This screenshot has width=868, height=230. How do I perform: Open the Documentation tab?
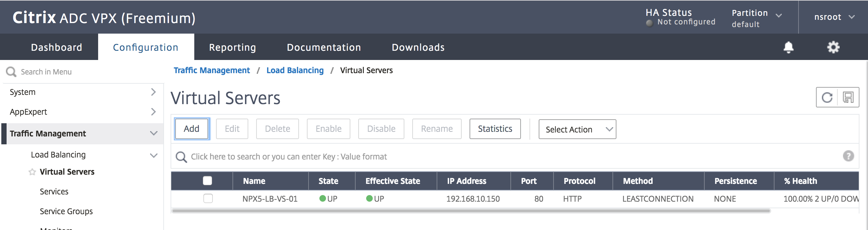324,47
